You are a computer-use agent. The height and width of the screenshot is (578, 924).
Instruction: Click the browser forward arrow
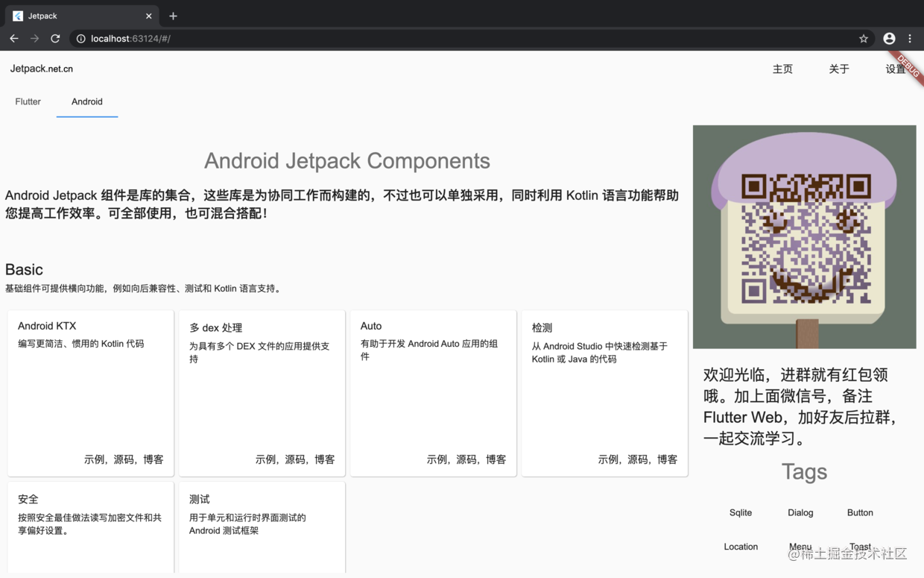[x=34, y=38]
